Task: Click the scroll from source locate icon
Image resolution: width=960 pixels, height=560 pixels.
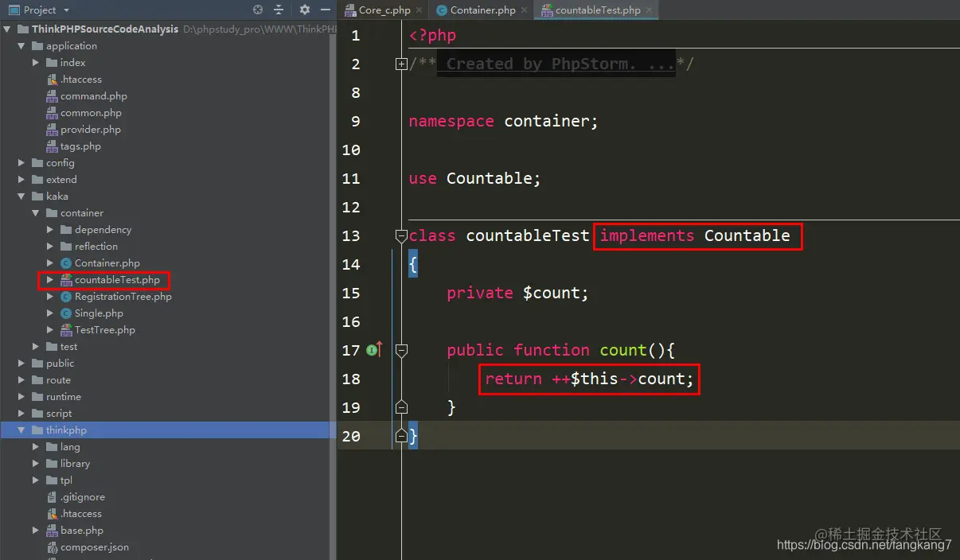Action: pos(258,10)
